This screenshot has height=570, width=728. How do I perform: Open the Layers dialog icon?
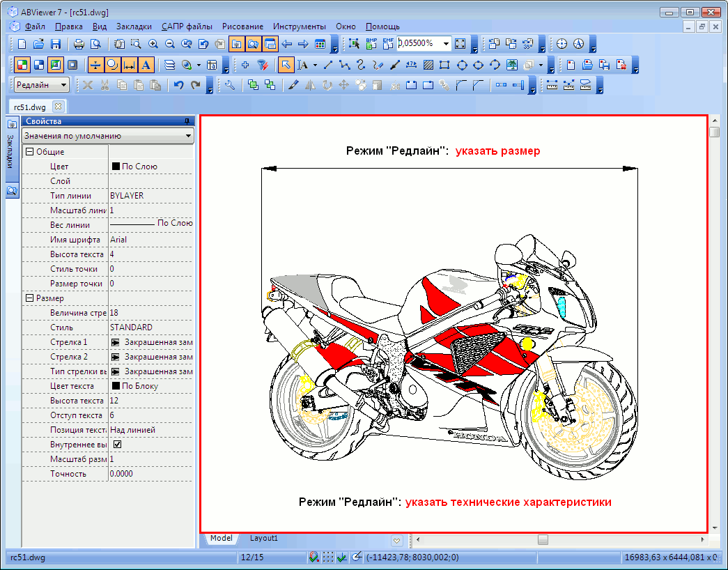(170, 65)
